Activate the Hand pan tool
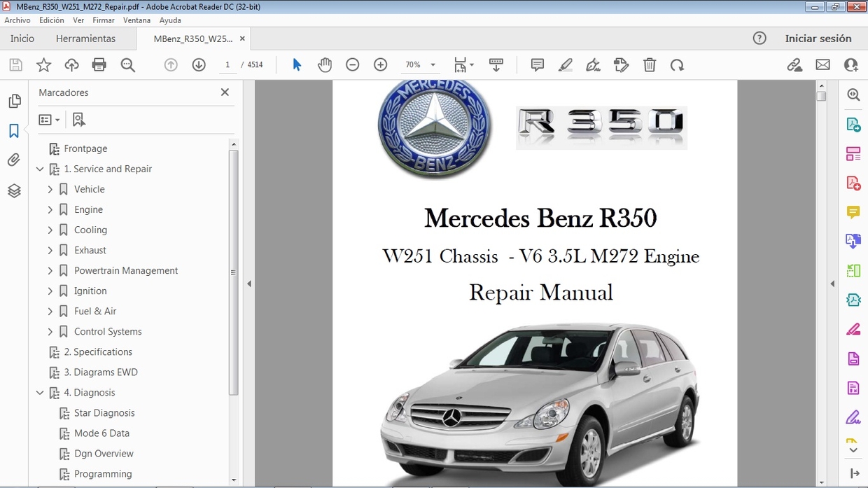This screenshot has width=868, height=488. coord(324,65)
